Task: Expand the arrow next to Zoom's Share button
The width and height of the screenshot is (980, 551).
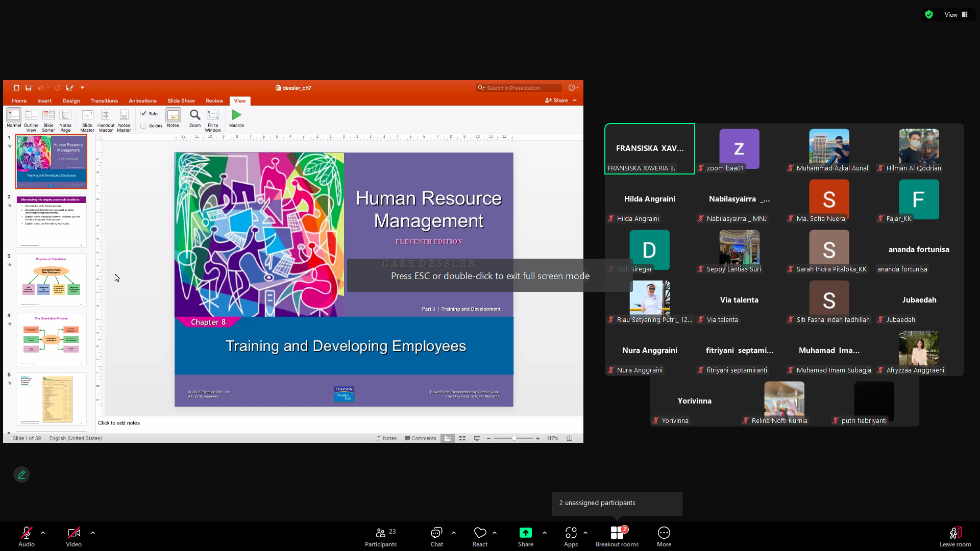Action: 545,533
